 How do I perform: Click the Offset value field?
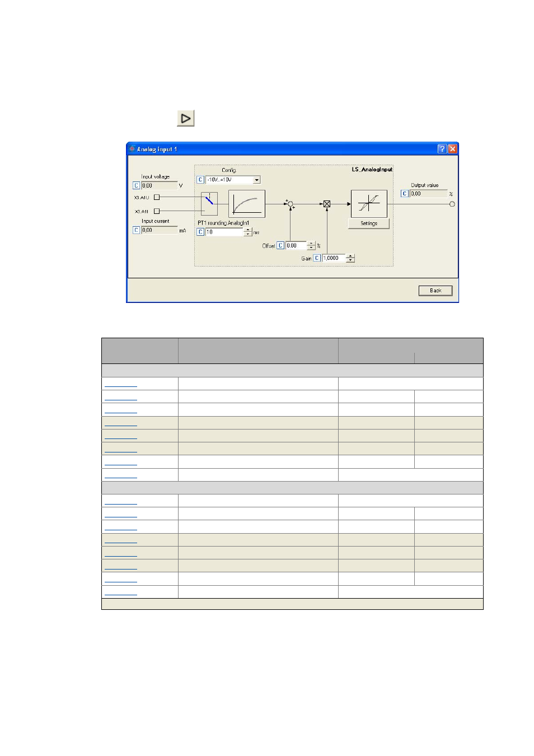click(296, 245)
